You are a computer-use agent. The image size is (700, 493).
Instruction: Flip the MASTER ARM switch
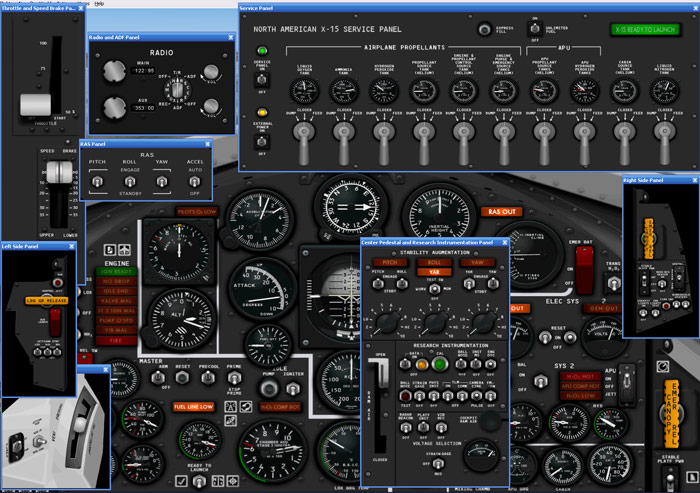pos(158,378)
